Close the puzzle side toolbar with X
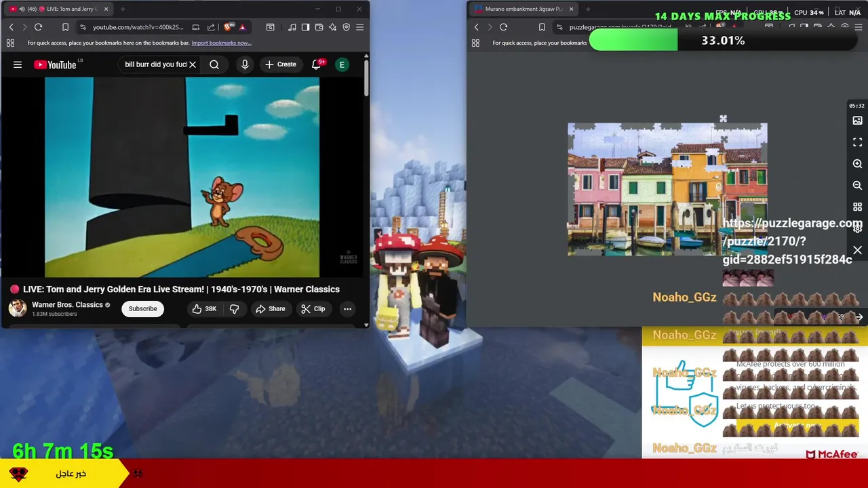868x488 pixels. pyautogui.click(x=857, y=251)
